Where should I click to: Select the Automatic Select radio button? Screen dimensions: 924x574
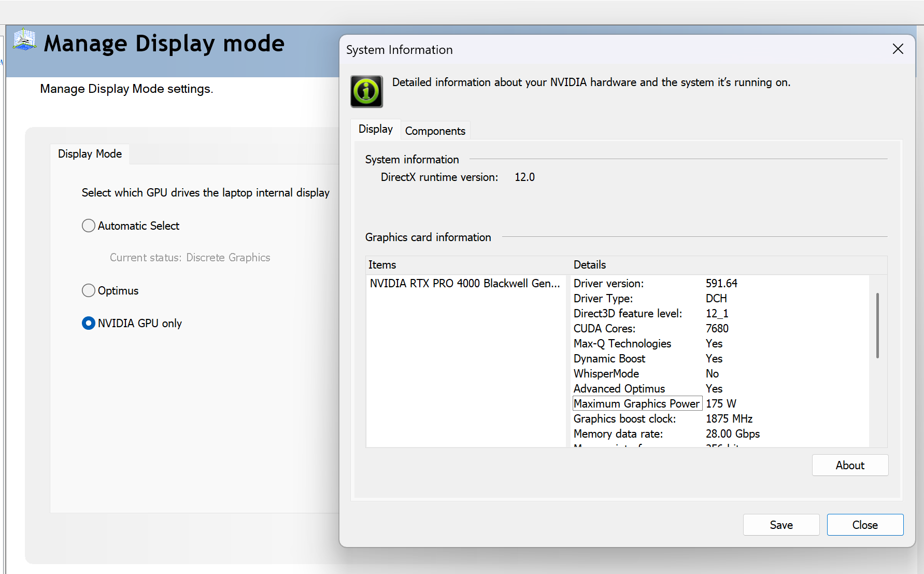pyautogui.click(x=89, y=226)
